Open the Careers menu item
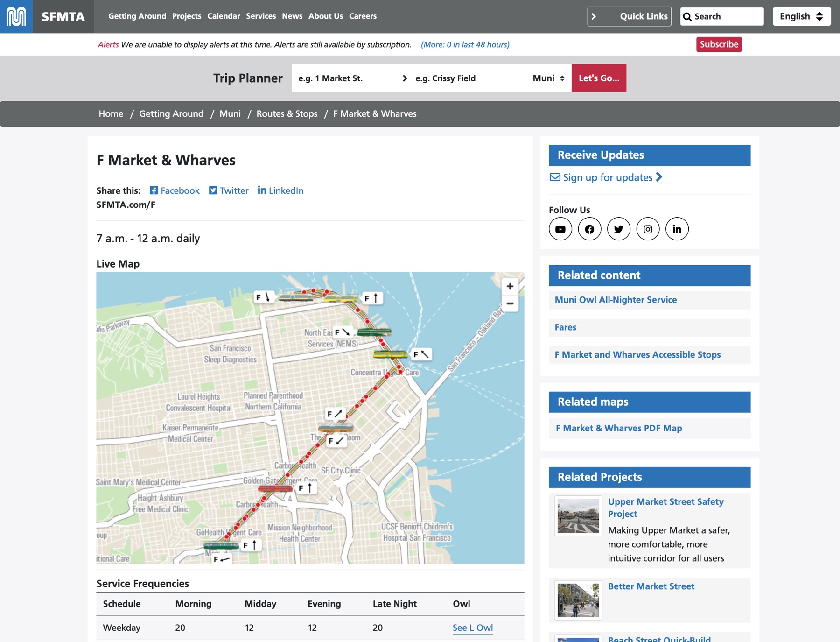 tap(363, 16)
